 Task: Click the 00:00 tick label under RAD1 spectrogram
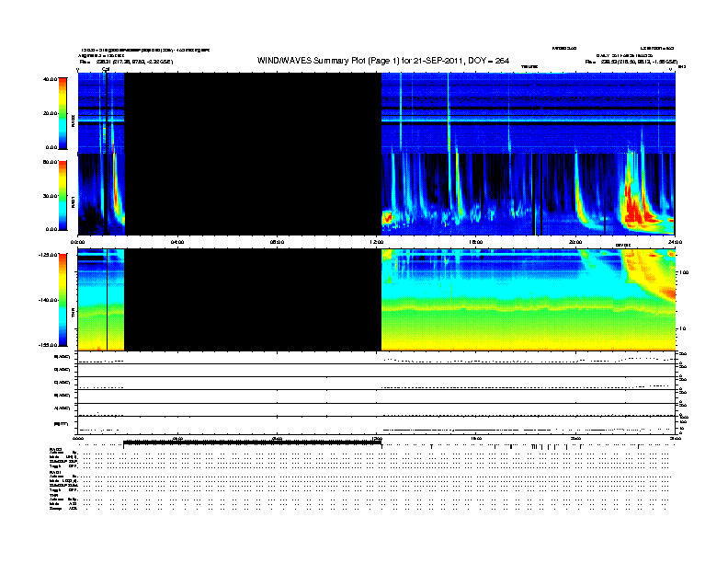click(x=77, y=242)
